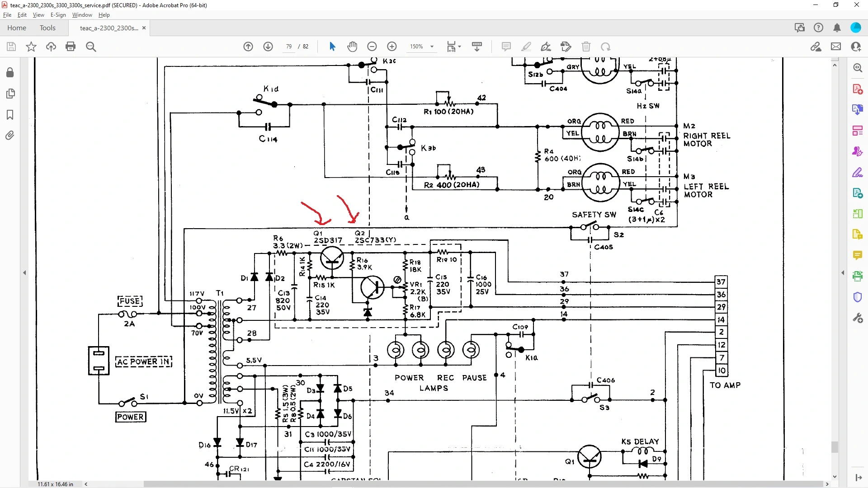Open the E-Sign menu

point(58,15)
